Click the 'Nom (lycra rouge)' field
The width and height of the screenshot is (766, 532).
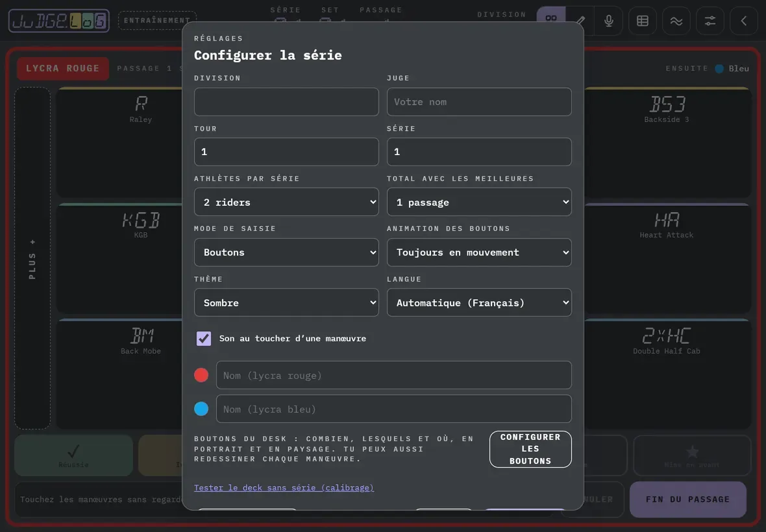point(394,376)
